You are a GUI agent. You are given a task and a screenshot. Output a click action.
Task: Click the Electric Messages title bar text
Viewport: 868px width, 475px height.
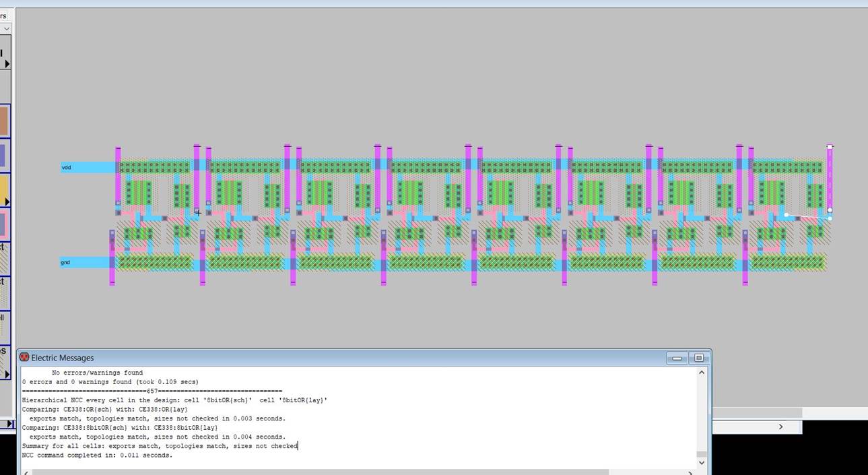click(62, 358)
